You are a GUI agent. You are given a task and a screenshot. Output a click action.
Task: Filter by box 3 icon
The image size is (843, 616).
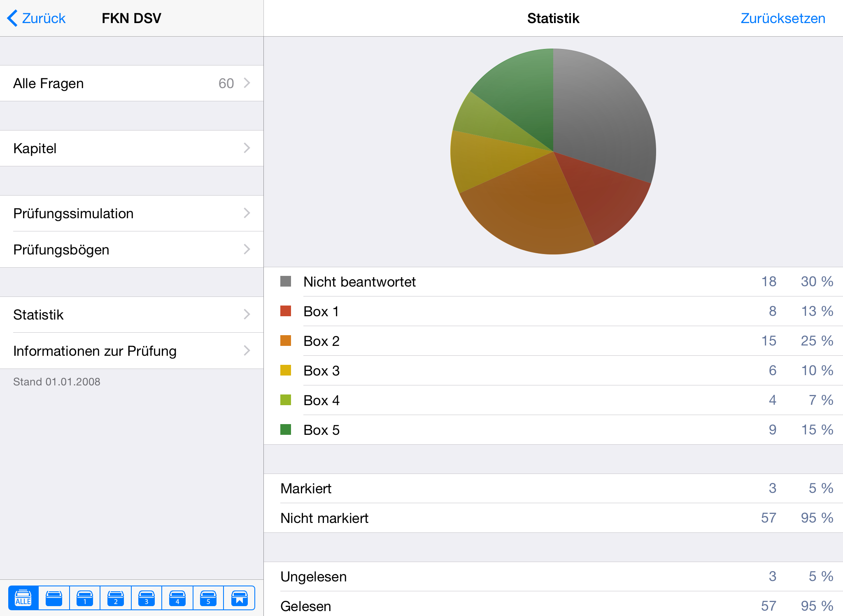pyautogui.click(x=147, y=598)
